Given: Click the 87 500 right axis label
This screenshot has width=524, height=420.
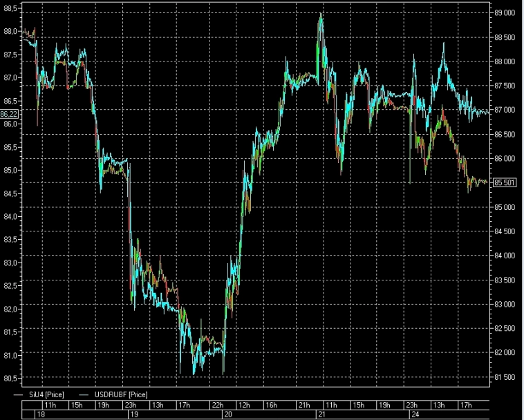Looking at the screenshot, I should coord(505,86).
